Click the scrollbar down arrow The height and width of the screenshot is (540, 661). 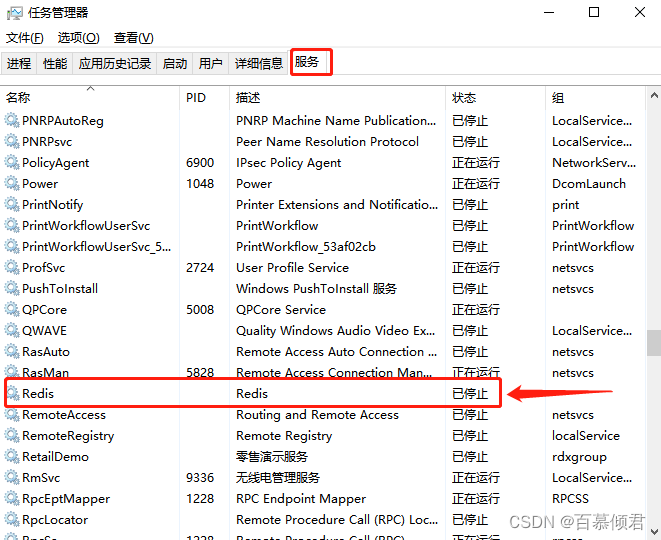(x=654, y=532)
